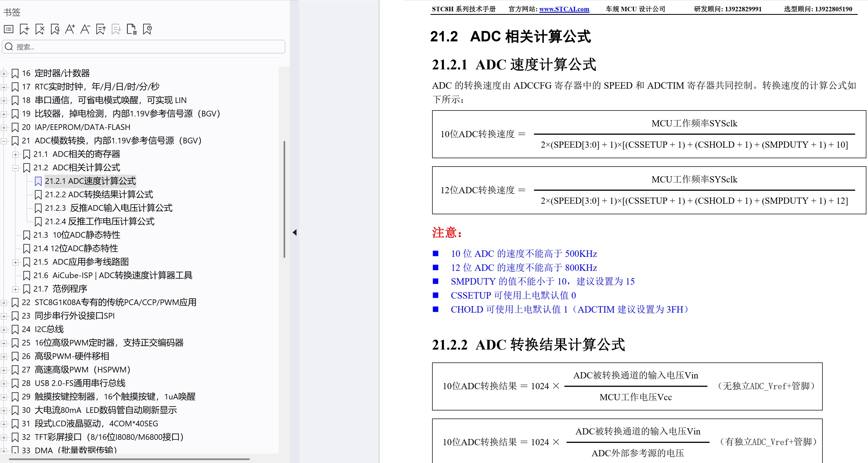Screen dimensions: 868x463
Task: Click bookmark icon beside 26 高级PWM-硬件移相
Action: tap(15, 357)
